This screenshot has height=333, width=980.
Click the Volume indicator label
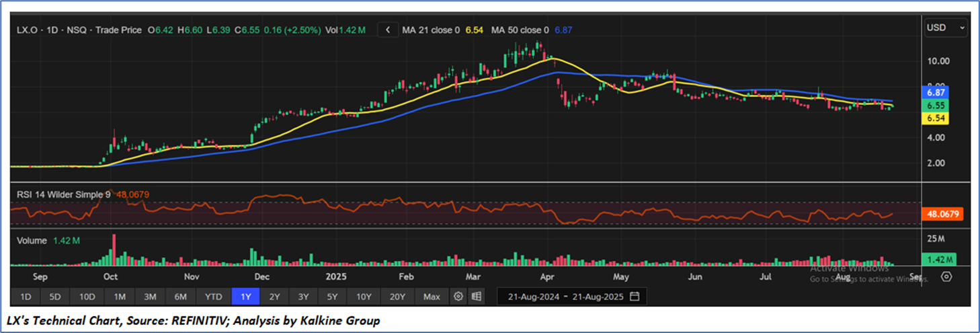point(32,240)
